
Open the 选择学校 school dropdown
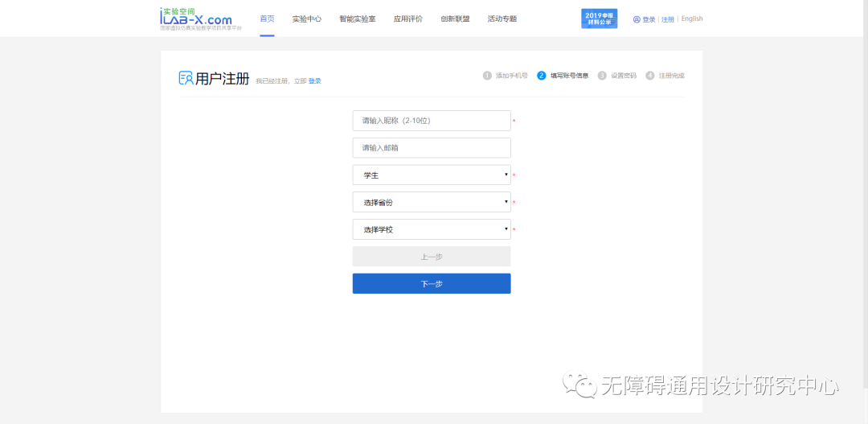pos(432,230)
